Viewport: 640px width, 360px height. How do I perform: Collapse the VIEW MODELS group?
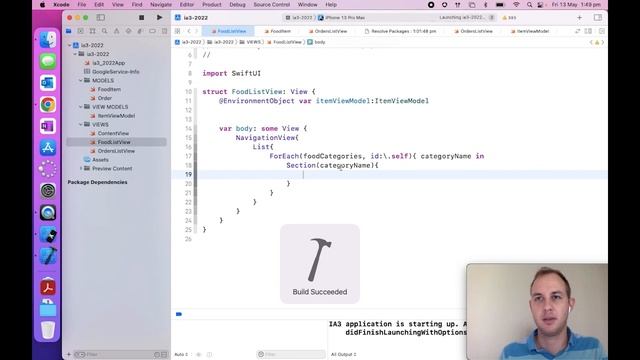pos(81,107)
